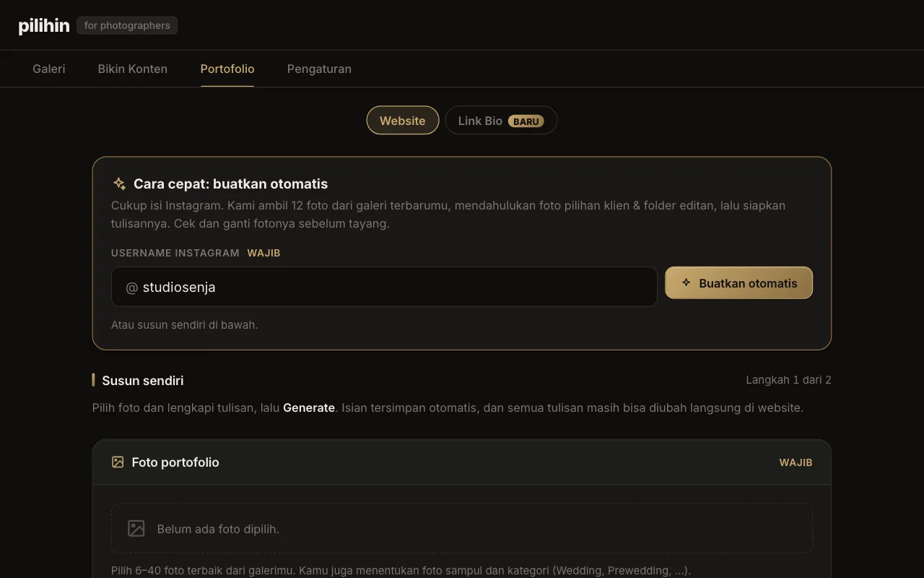Click the sparkle icon inside the Buatkan otomatis button

pyautogui.click(x=686, y=282)
